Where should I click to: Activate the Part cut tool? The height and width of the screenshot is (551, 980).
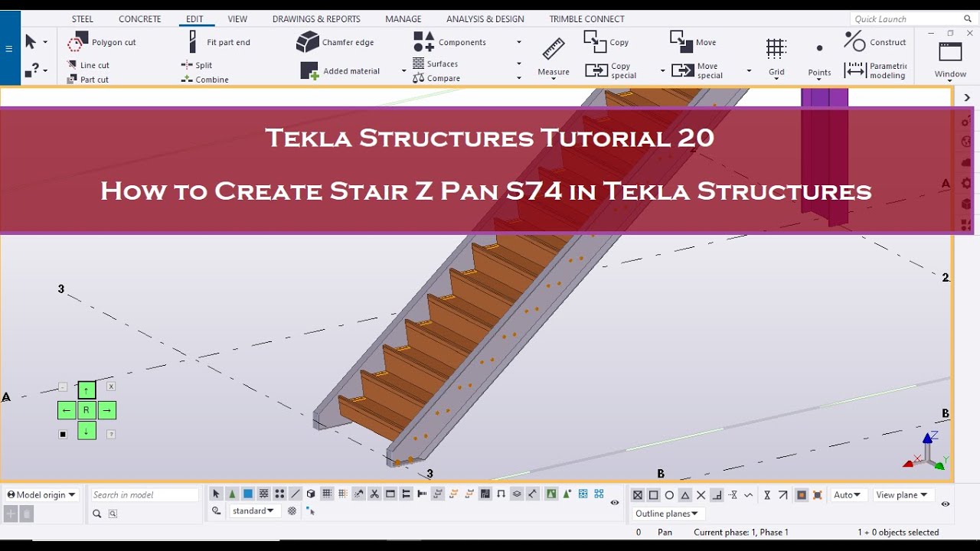[88, 79]
